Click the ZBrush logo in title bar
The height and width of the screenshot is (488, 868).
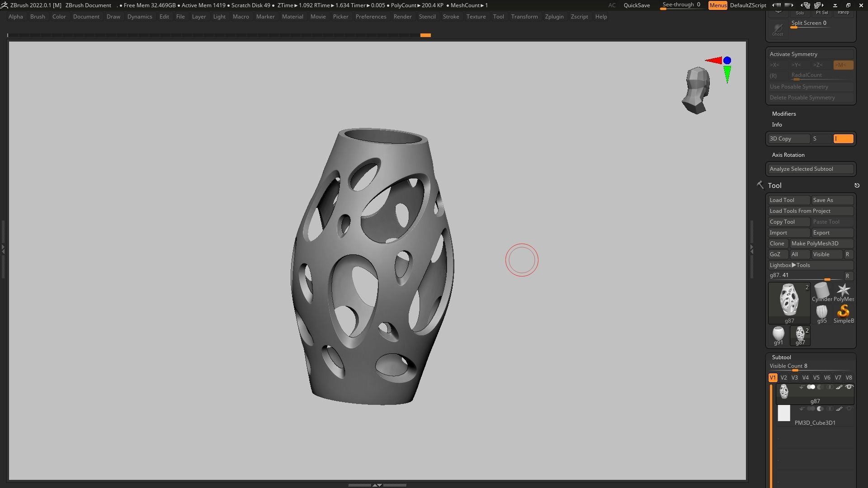4,5
